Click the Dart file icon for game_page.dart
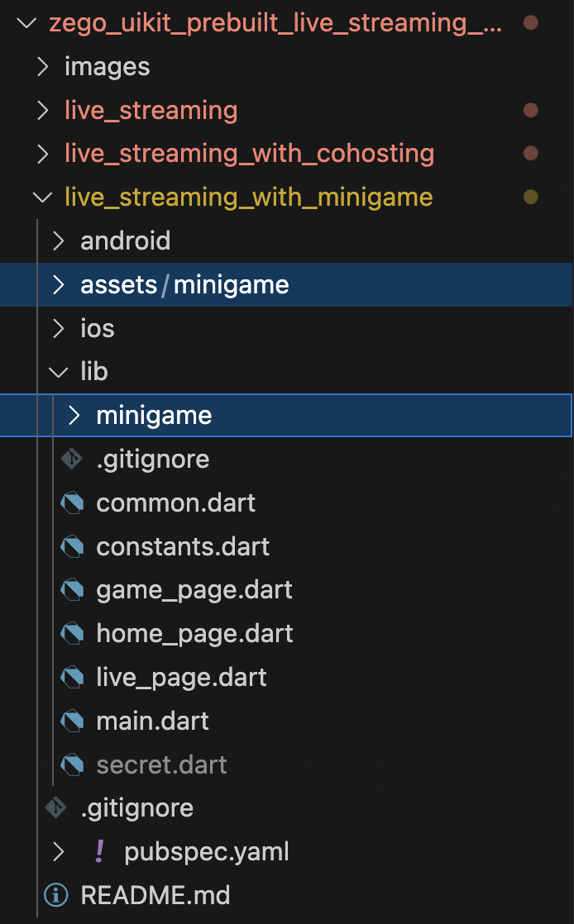Image resolution: width=574 pixels, height=924 pixels. [73, 590]
